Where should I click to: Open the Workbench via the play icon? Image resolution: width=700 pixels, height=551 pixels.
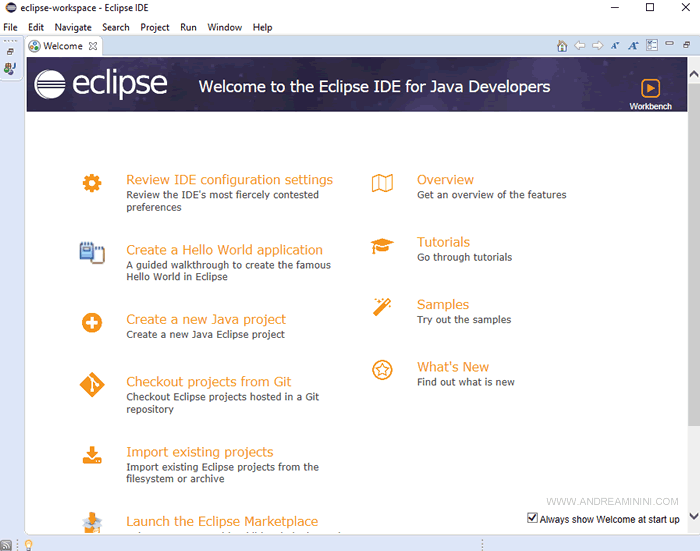pos(650,88)
